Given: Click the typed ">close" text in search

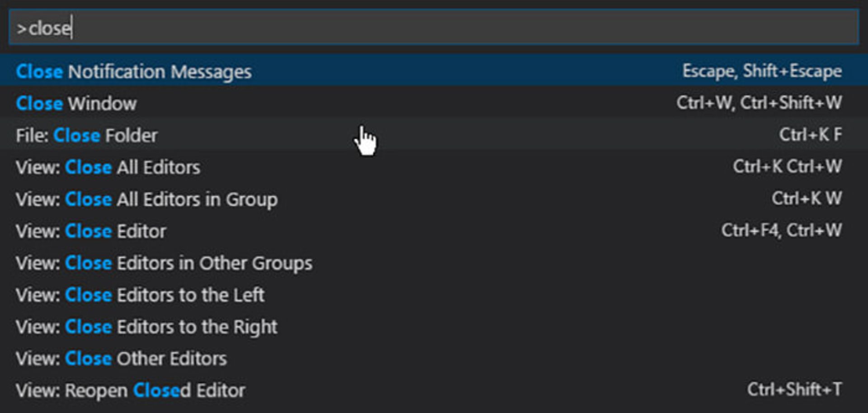Looking at the screenshot, I should point(44,28).
